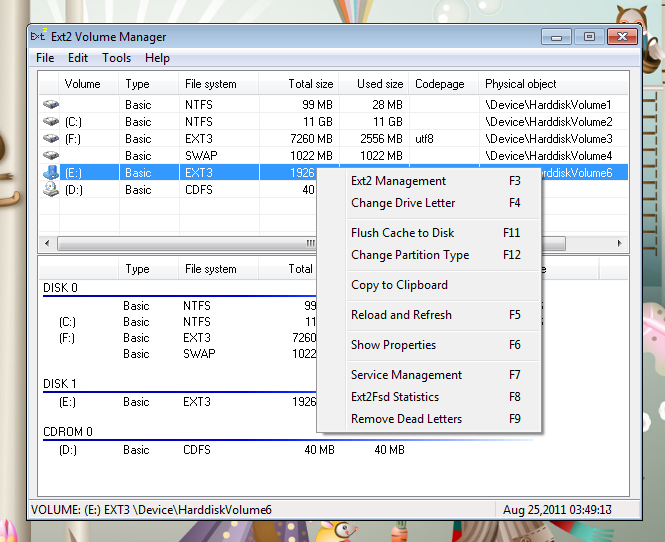Click the DISK 0 heading in lower pane
The width and height of the screenshot is (665, 542).
tap(60, 288)
